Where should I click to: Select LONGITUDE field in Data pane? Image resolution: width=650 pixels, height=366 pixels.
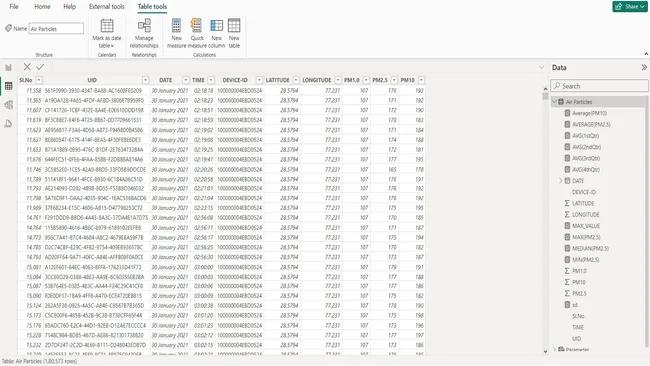click(x=585, y=214)
